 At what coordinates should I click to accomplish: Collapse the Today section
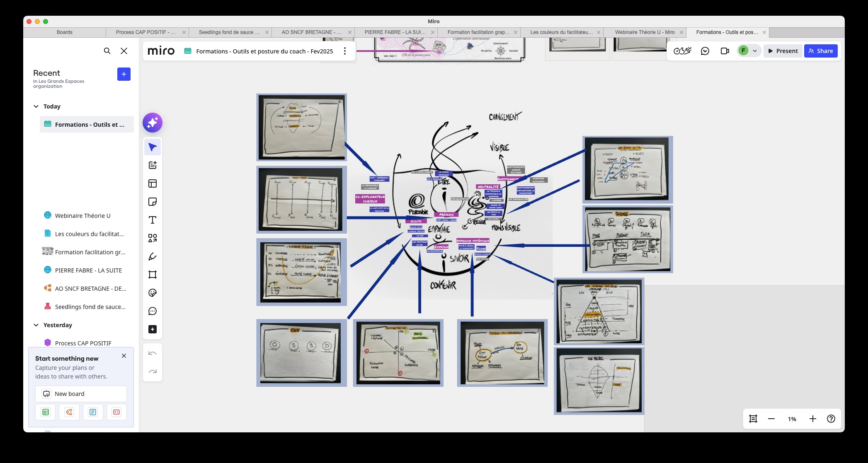(x=36, y=106)
